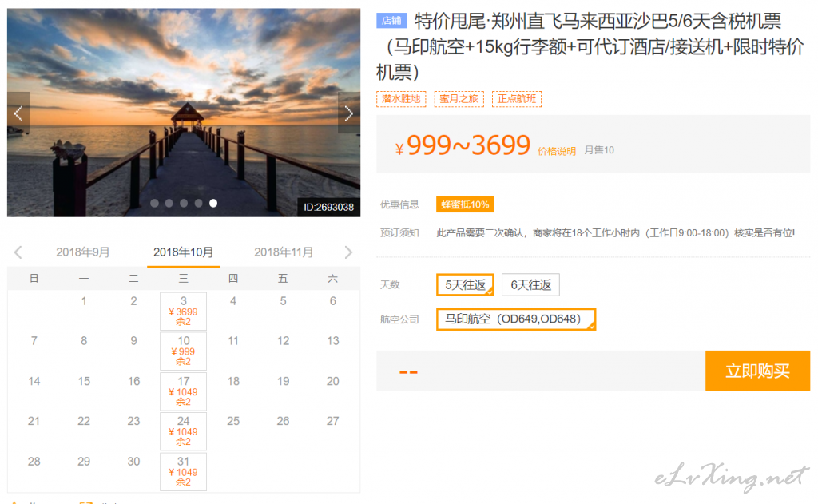
Task: Click the 正点航班 tag
Action: coord(517,98)
